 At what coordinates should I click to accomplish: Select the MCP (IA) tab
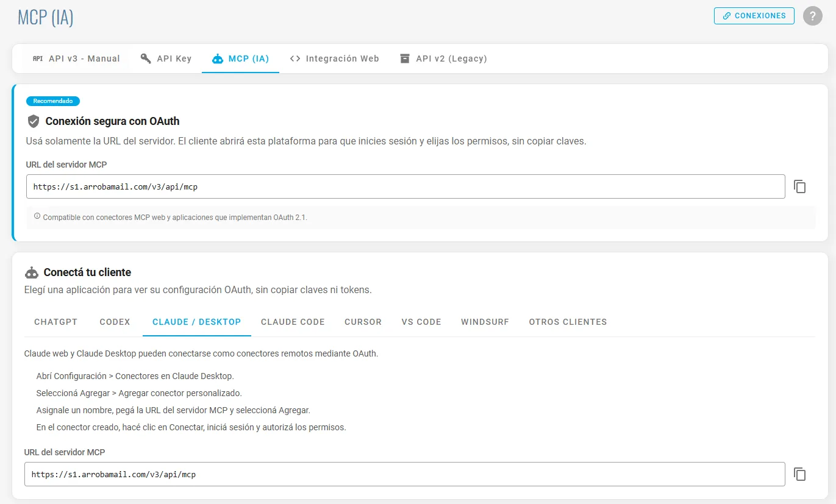240,59
